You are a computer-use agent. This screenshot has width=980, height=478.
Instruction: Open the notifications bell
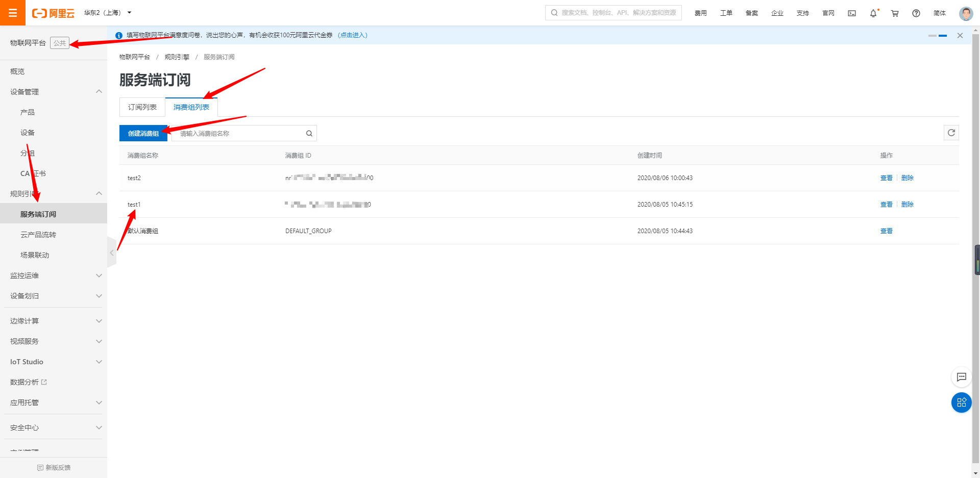[x=873, y=13]
